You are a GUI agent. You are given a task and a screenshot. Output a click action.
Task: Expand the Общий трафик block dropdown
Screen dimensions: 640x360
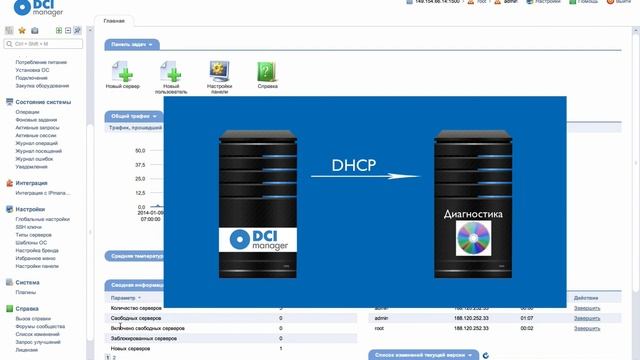155,116
